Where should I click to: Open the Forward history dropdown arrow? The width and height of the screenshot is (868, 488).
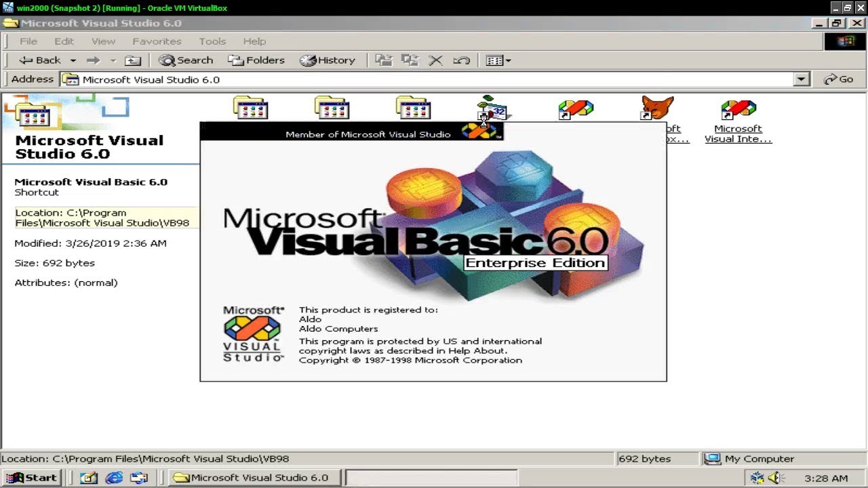coord(113,60)
